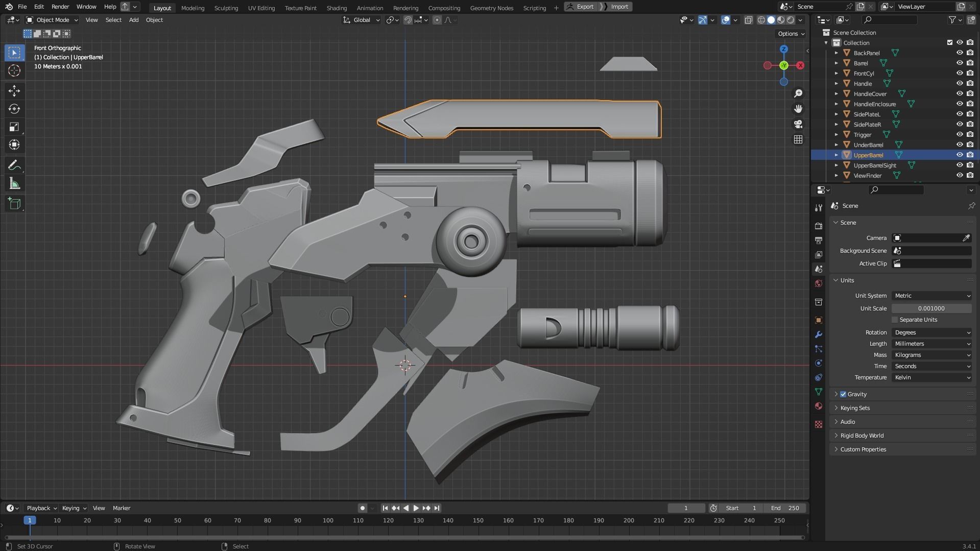Viewport: 980px width, 551px height.
Task: Open the File menu
Action: [22, 7]
